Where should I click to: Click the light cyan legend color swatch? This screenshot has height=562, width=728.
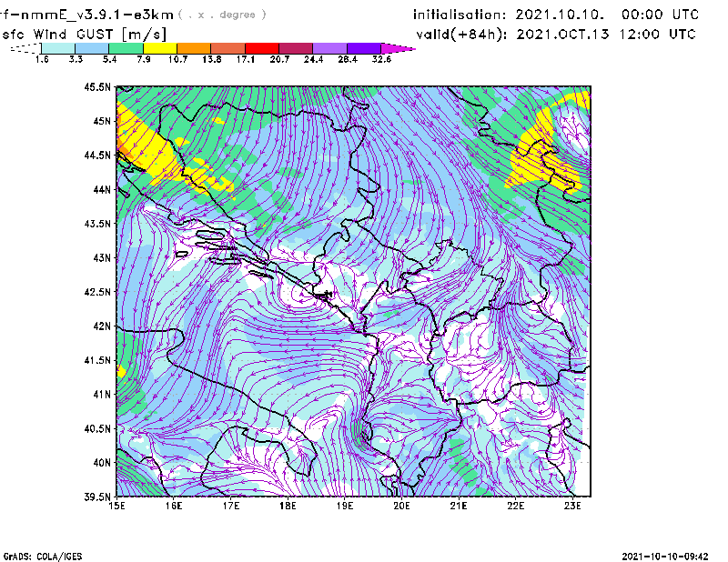pyautogui.click(x=58, y=48)
